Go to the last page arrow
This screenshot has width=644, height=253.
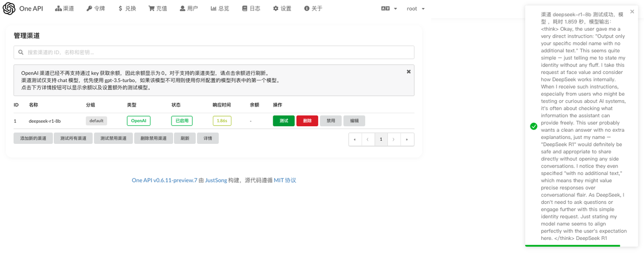pos(407,139)
